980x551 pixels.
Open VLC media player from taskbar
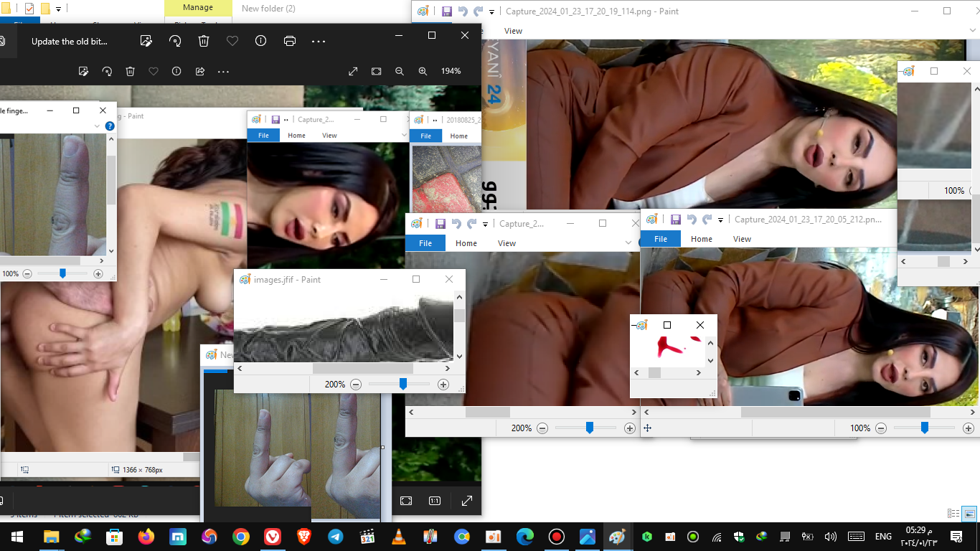click(398, 537)
